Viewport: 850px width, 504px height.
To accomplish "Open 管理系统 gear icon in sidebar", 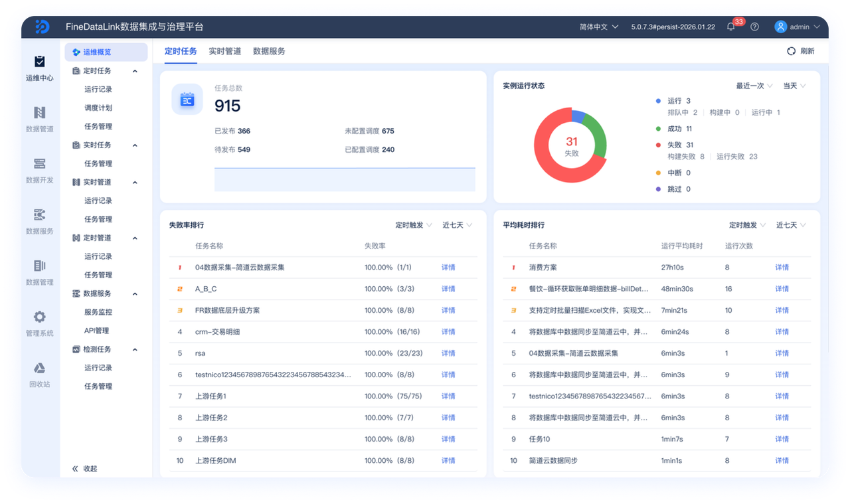I will pos(40,317).
